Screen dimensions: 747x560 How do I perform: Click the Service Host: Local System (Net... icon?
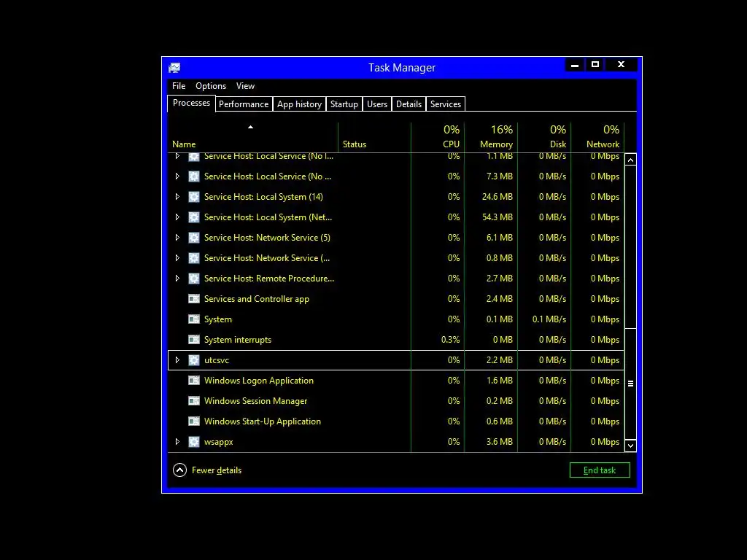[194, 217]
